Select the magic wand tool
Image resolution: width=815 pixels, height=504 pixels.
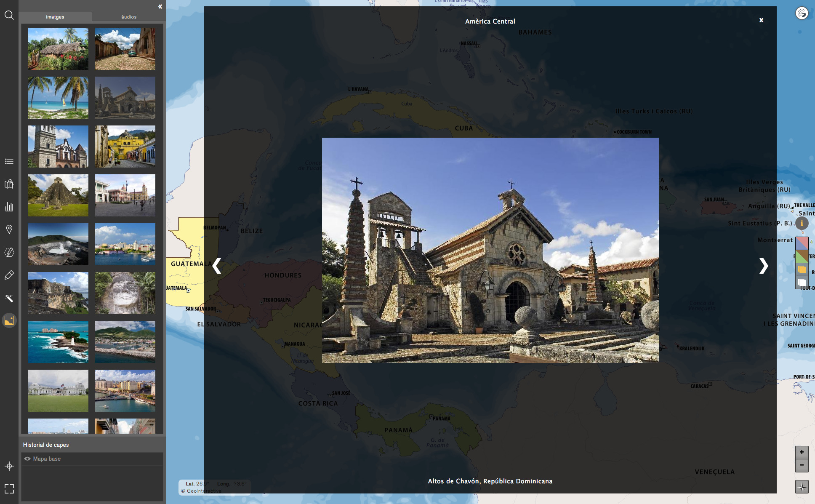point(9,298)
